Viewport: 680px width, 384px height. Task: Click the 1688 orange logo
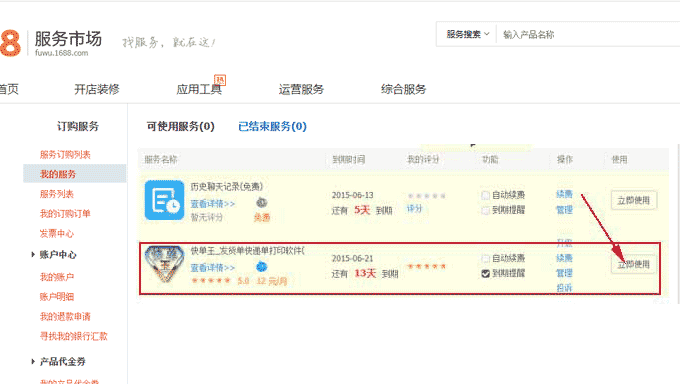coord(10,43)
